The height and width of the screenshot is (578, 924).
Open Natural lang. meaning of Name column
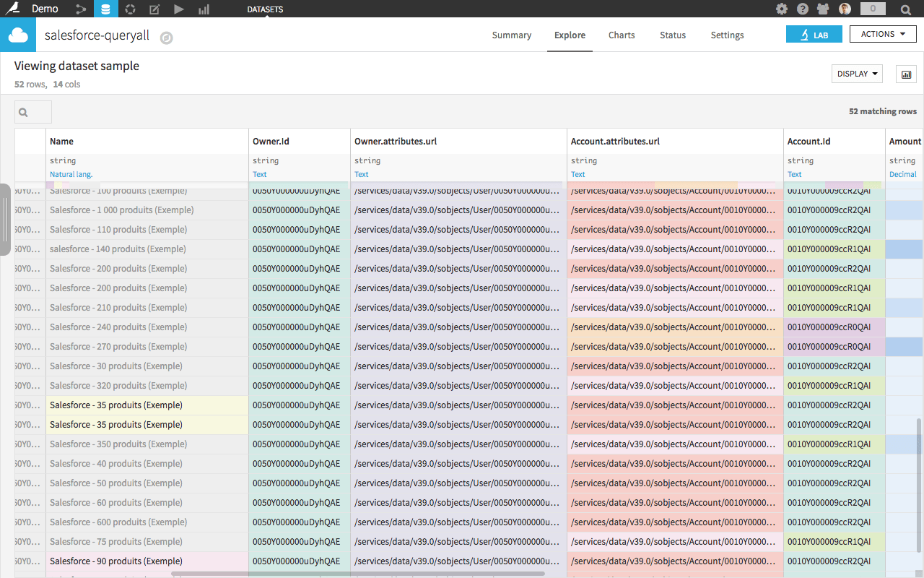click(x=71, y=174)
